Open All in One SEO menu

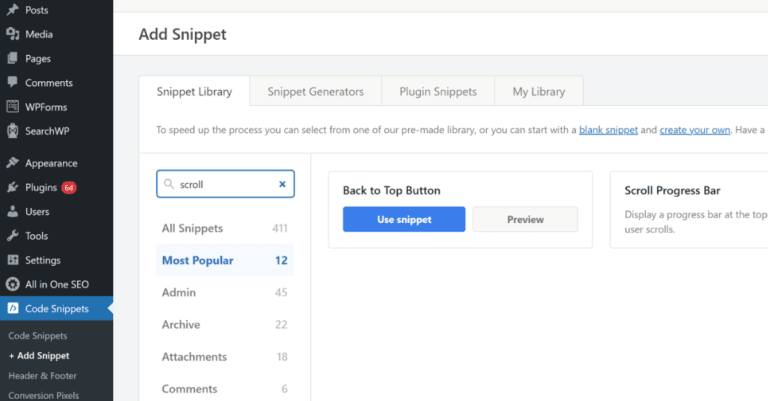[56, 284]
